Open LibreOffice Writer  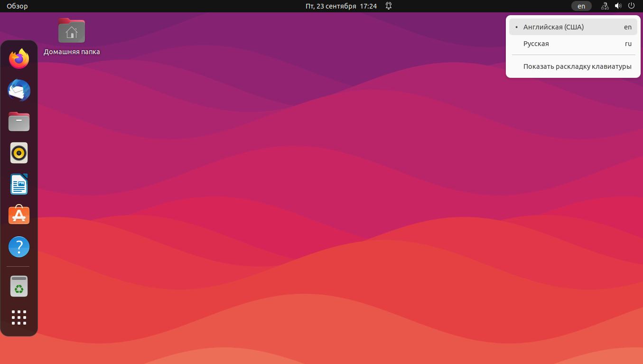click(x=19, y=184)
